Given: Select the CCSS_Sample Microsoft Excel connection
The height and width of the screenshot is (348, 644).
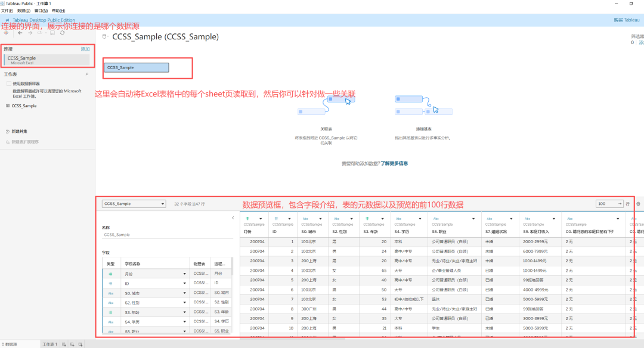Looking at the screenshot, I should point(47,60).
